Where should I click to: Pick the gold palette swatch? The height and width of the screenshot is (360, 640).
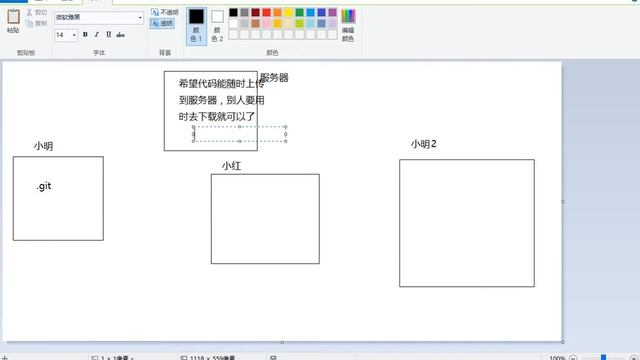(x=278, y=24)
